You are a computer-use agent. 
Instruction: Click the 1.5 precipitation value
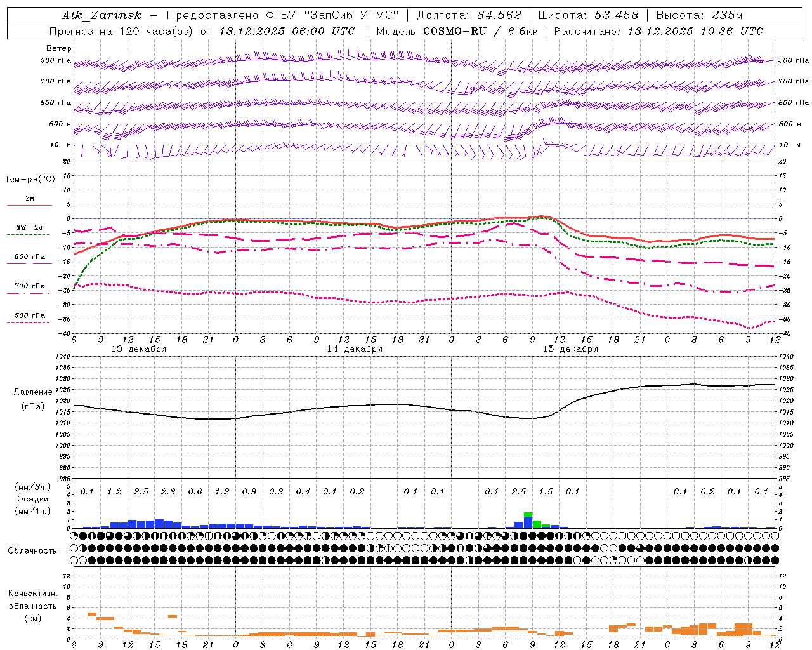pos(546,492)
